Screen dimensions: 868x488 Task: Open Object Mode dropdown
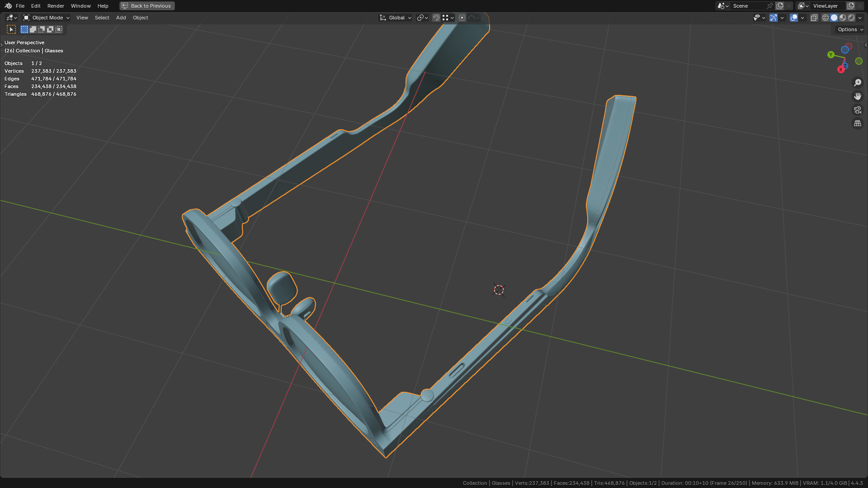[x=47, y=18]
